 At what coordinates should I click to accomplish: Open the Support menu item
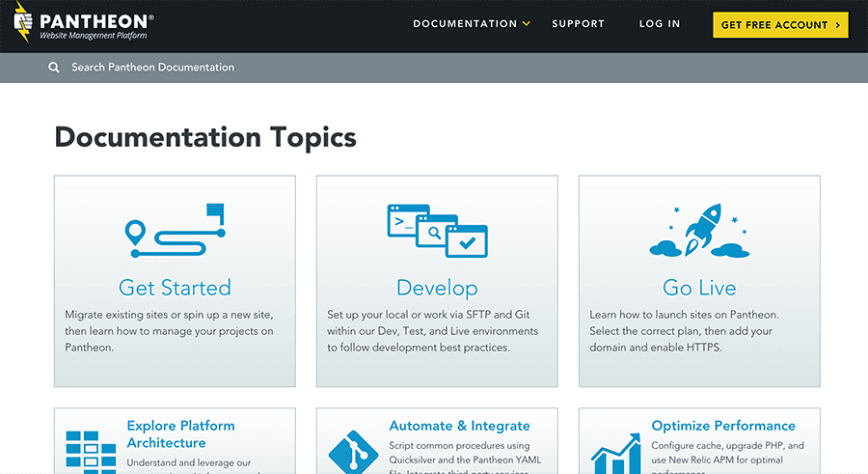tap(578, 24)
